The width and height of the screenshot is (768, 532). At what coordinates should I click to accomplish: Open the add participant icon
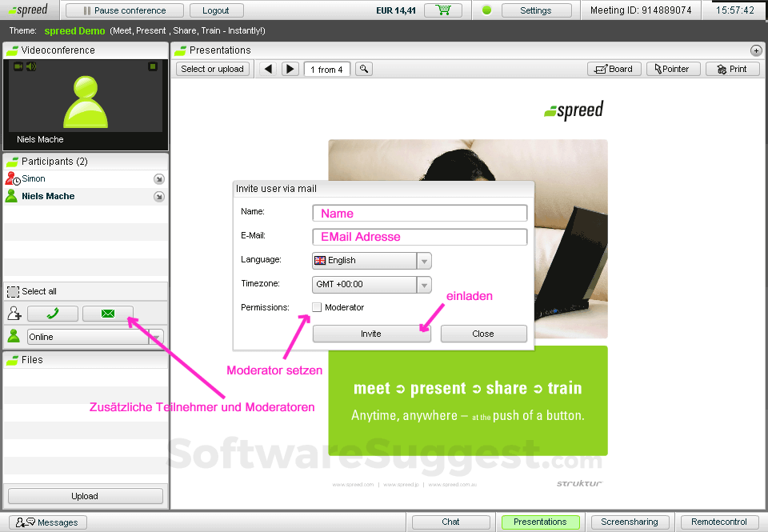pyautogui.click(x=14, y=313)
